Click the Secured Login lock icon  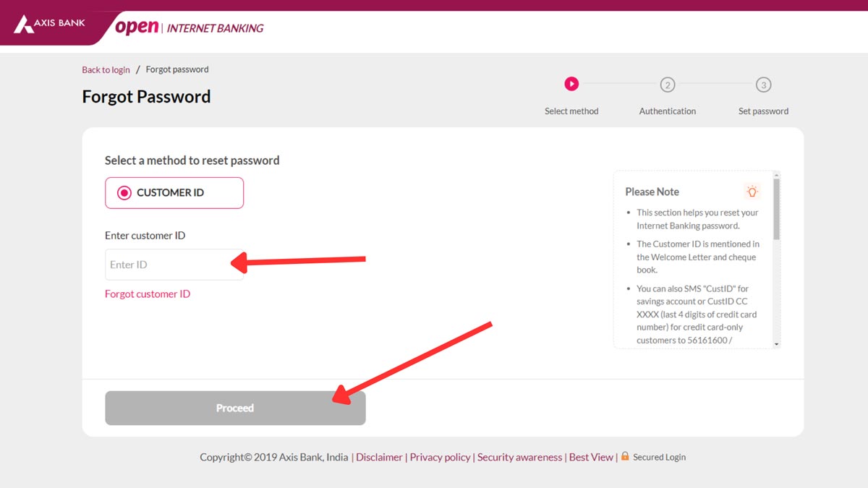[x=624, y=457]
